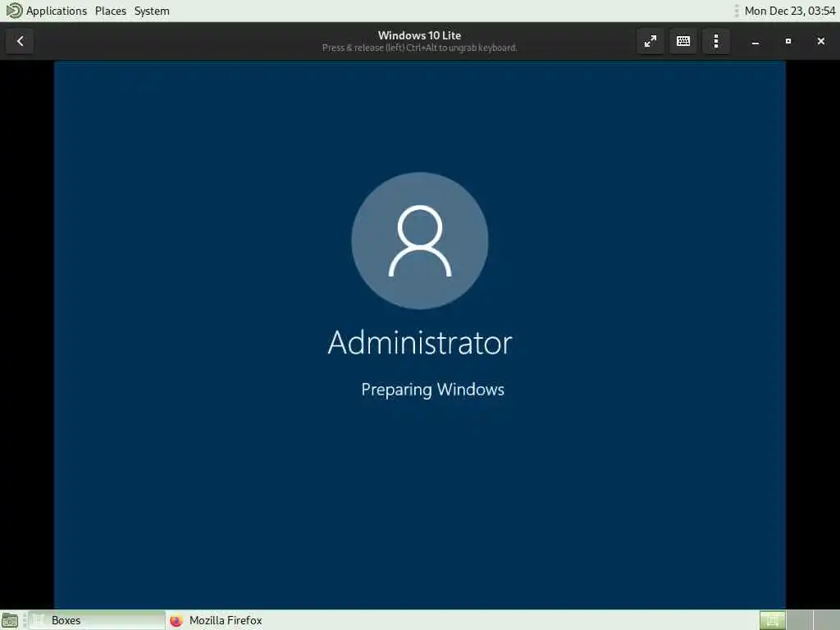Switch to the Boxes taskbar window
This screenshot has height=630, width=840.
tap(97, 620)
